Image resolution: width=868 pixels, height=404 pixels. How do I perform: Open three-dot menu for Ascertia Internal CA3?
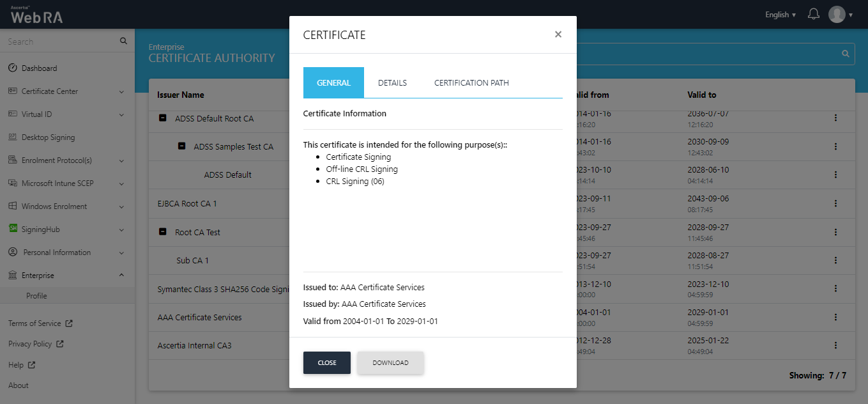tap(835, 345)
